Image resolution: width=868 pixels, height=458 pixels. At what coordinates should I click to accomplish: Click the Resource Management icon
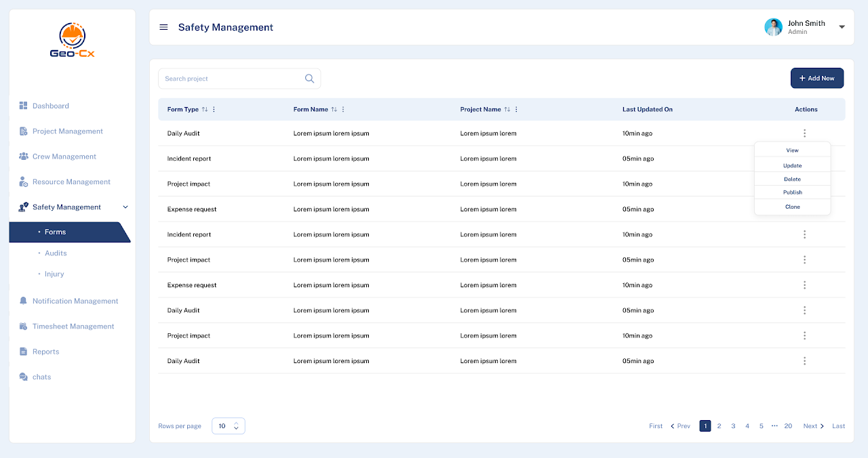point(22,182)
